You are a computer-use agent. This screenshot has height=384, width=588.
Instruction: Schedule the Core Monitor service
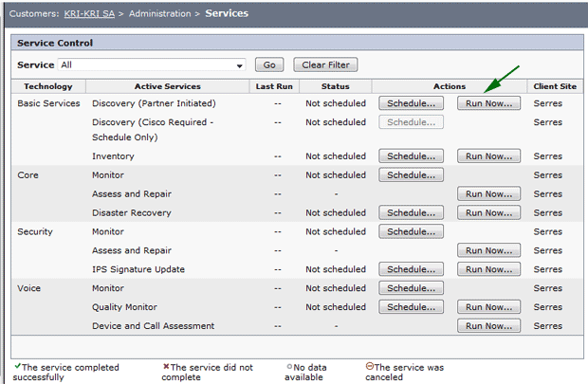[x=411, y=175]
